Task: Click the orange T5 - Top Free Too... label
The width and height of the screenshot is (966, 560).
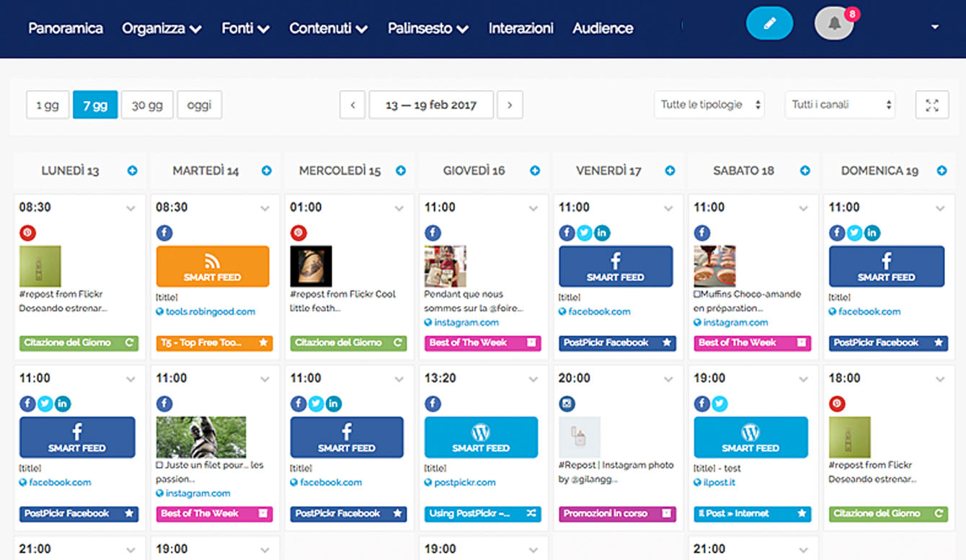Action: point(214,343)
